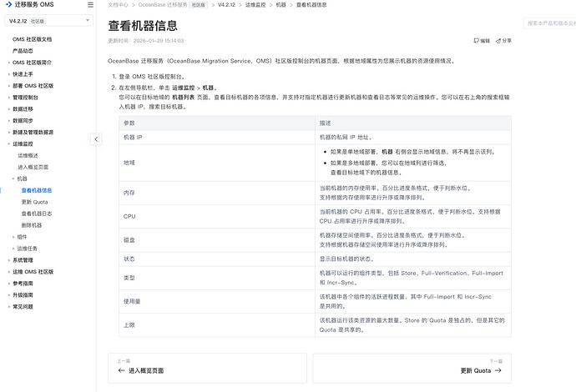576x392 pixels.
Task: Click the 迁移服务 OMS logo icon
Action: point(8,5)
